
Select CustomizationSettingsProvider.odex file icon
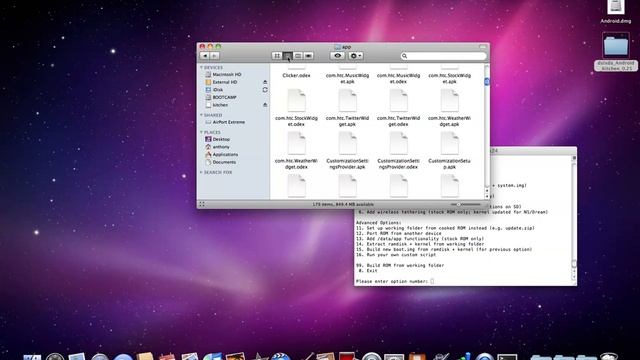398,143
